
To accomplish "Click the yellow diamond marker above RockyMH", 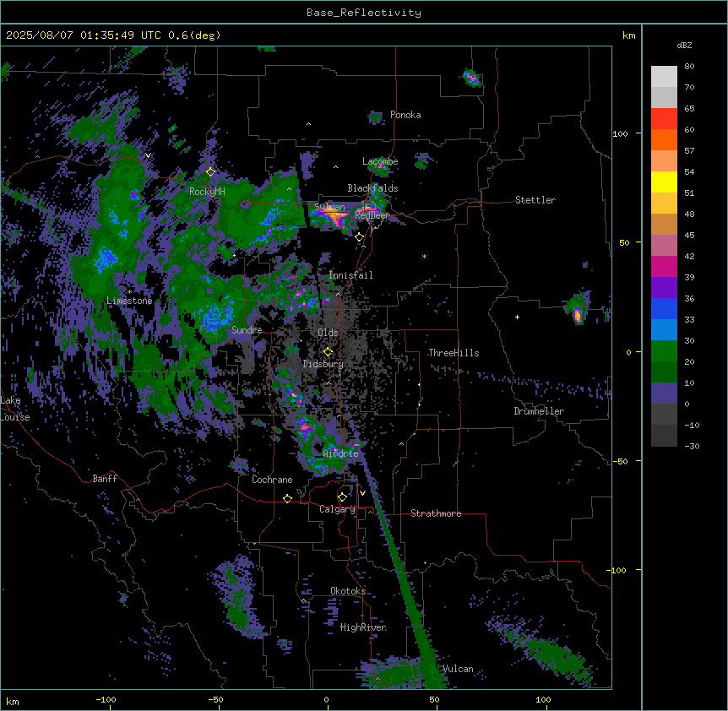I will [x=211, y=171].
